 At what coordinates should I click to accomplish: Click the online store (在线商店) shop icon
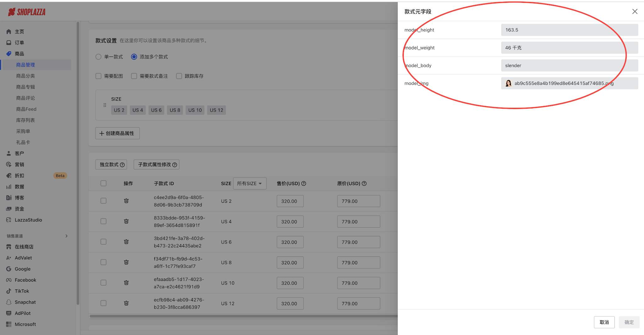tap(9, 247)
